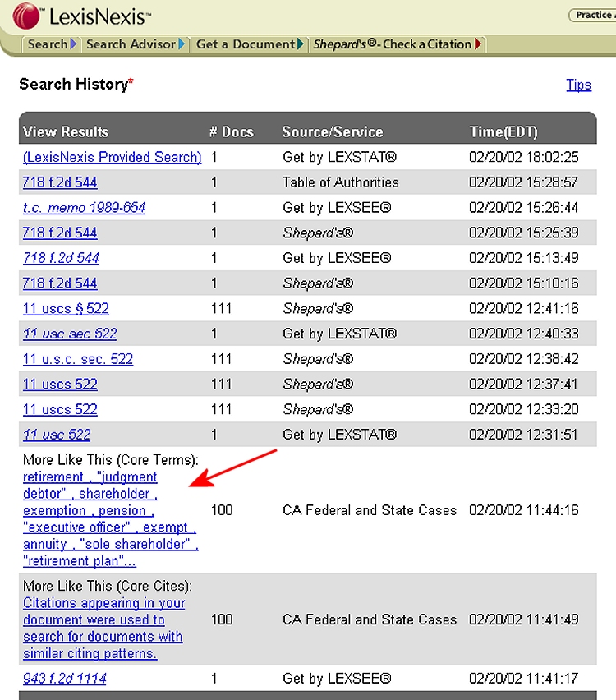Click the # Docs column header
Viewport: 616px width, 700px height.
232,131
